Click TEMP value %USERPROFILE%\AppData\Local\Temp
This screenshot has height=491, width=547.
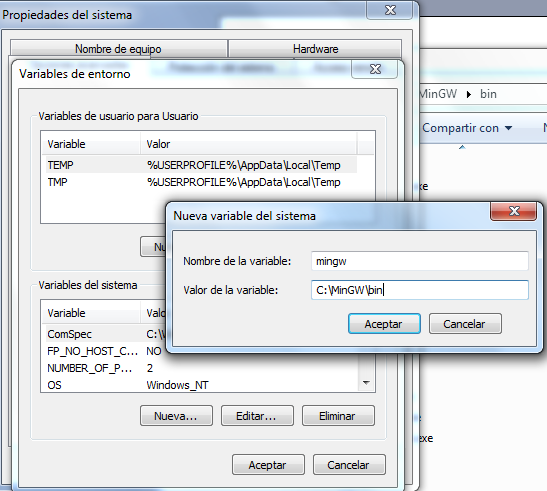[x=243, y=165]
